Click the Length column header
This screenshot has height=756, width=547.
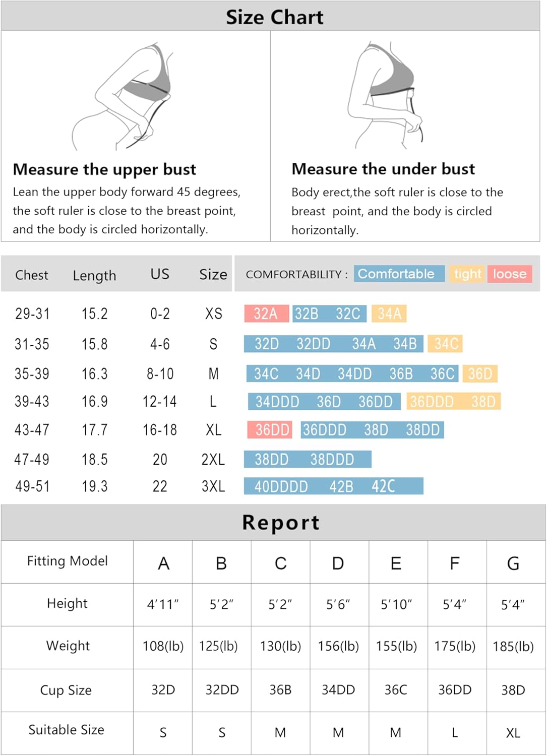[94, 276]
